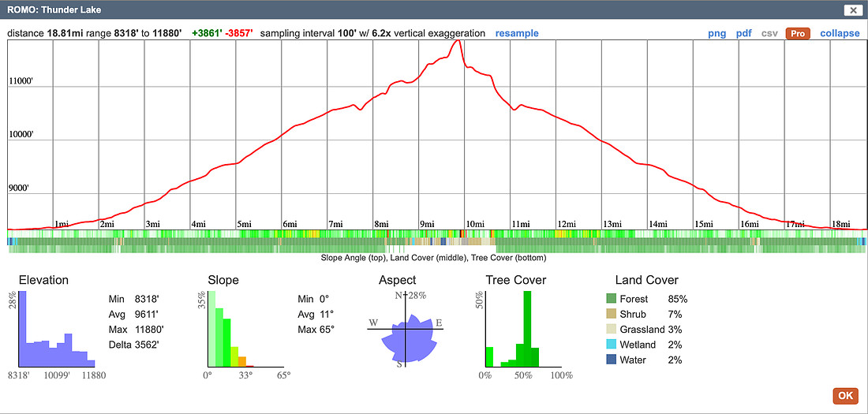Click the csv export link
Image resolution: width=868 pixels, height=414 pixels.
click(769, 33)
